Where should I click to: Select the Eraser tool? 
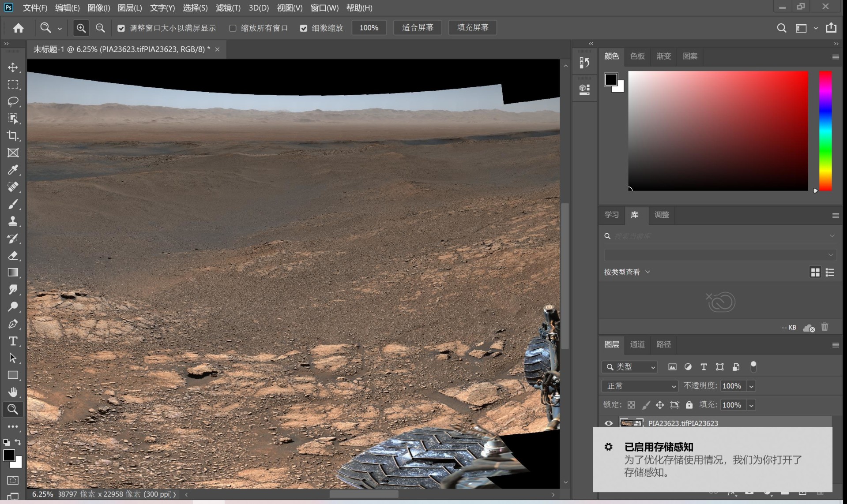[13, 256]
